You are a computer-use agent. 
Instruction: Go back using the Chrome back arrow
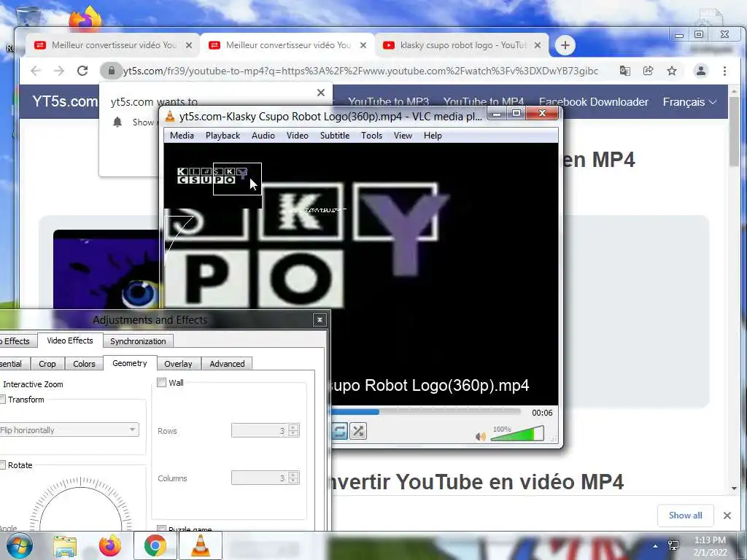click(x=36, y=71)
